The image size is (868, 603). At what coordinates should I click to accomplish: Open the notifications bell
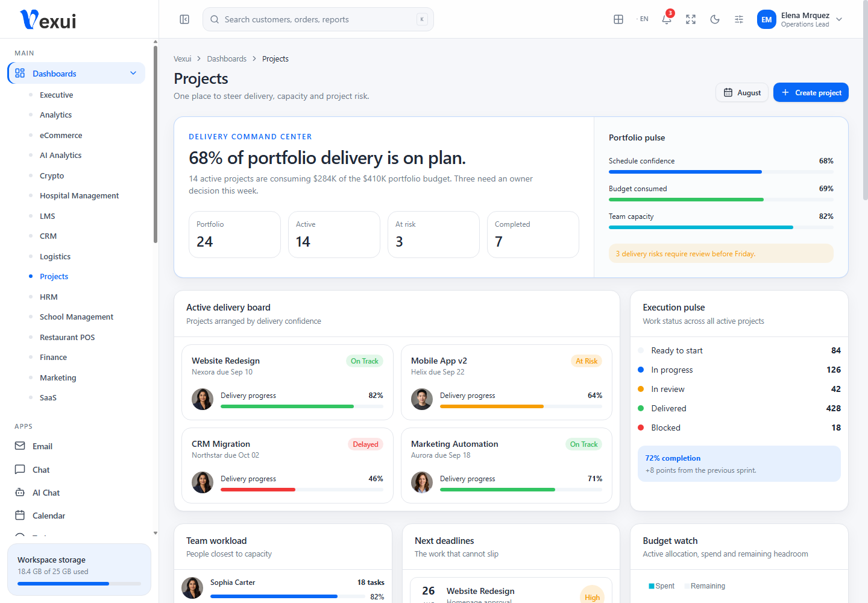coord(667,19)
